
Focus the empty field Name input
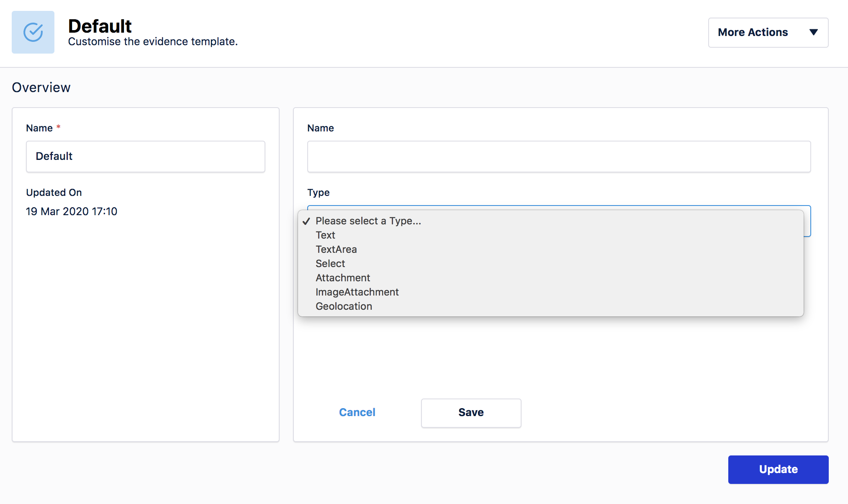point(559,157)
